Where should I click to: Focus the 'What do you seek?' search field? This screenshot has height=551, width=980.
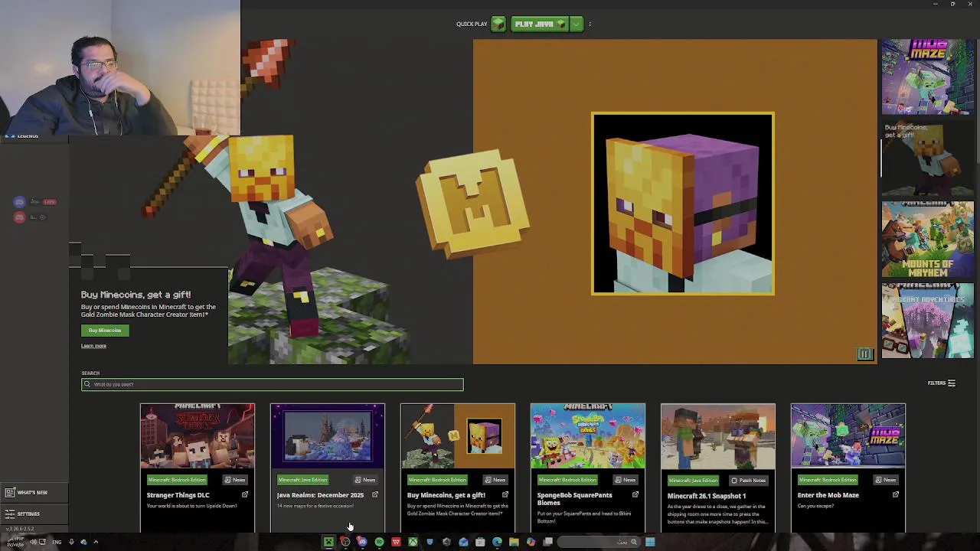tap(273, 384)
